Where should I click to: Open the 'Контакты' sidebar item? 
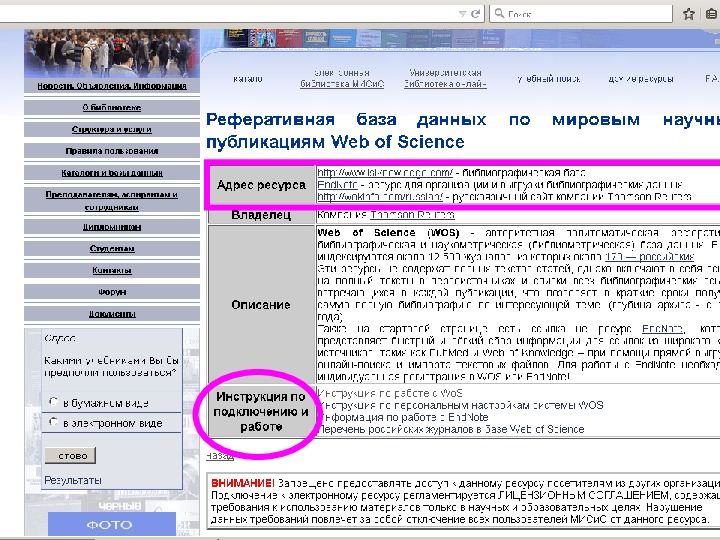click(112, 270)
